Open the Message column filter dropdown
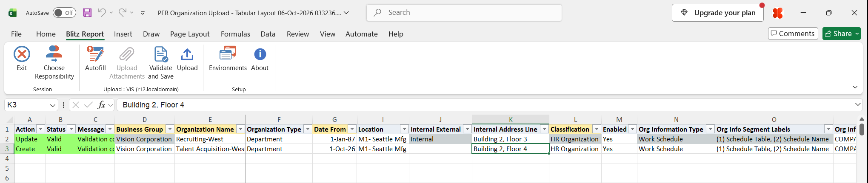The height and width of the screenshot is (183, 868). (110, 129)
